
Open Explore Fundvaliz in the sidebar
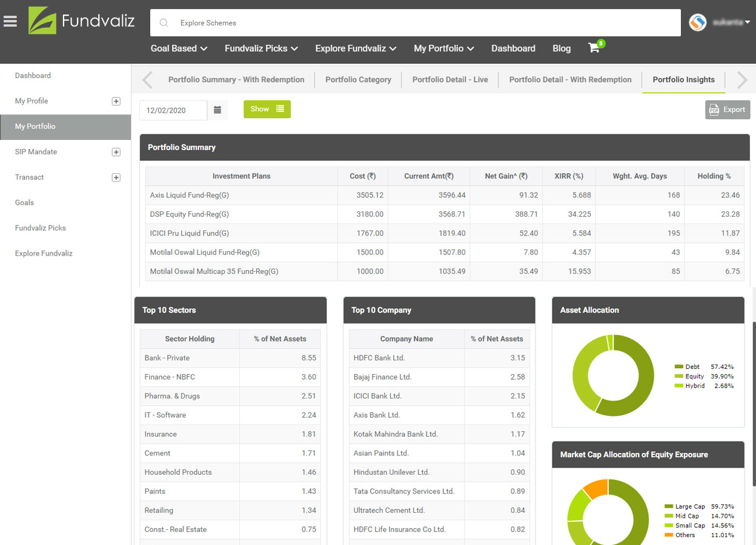[x=44, y=254]
